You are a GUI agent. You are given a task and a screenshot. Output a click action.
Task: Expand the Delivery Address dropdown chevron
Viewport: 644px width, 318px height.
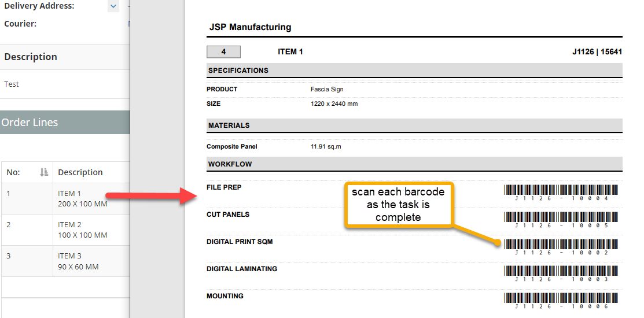point(113,6)
